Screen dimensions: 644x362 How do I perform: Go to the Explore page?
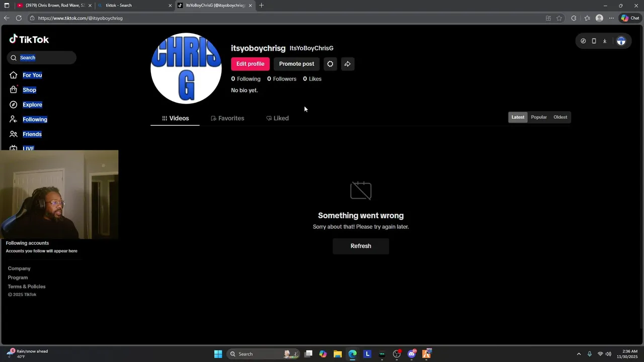(32, 105)
